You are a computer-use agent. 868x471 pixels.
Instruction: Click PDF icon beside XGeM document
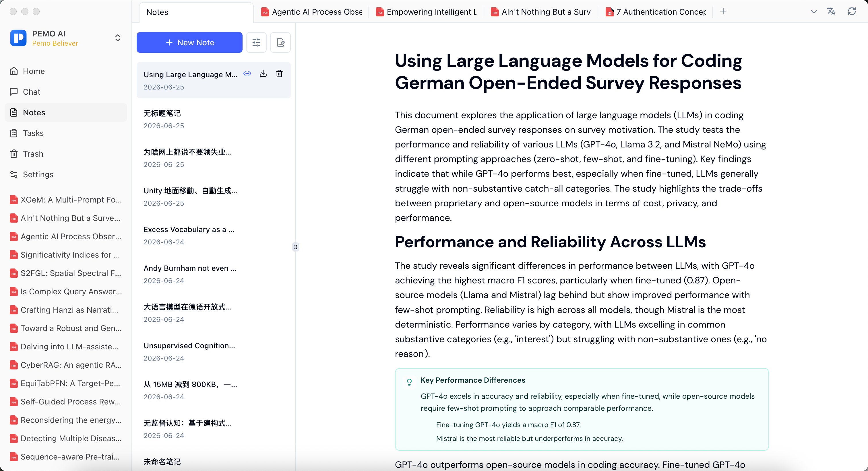[13, 200]
